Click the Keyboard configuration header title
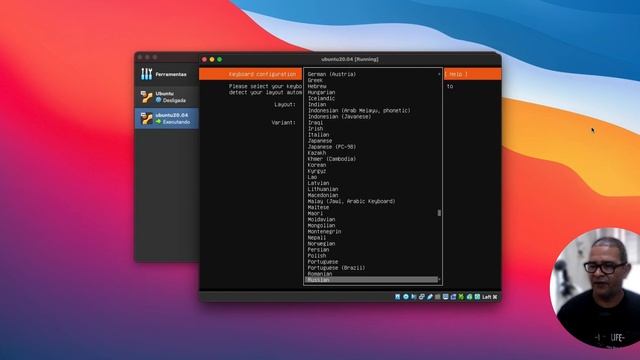This screenshot has height=360, width=640. 262,74
